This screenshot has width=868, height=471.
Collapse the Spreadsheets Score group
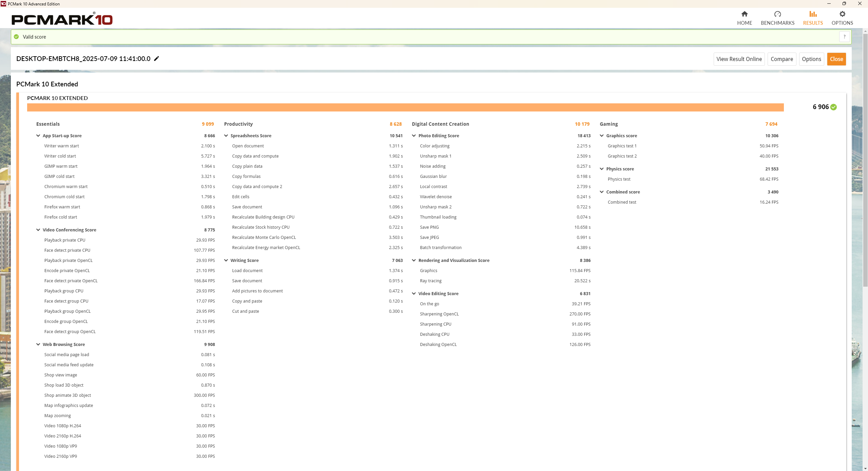point(226,136)
